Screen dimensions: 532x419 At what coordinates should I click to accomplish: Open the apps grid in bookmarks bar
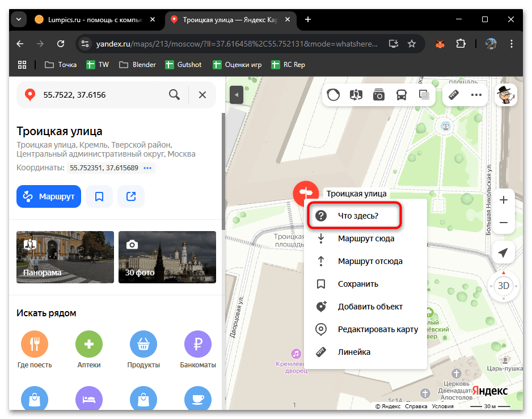(x=22, y=65)
